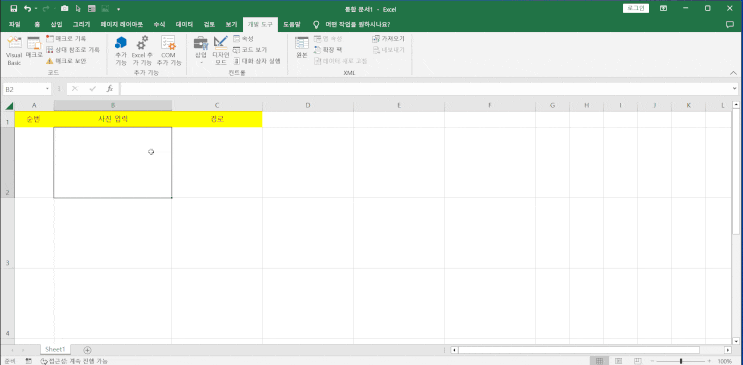The image size is (743, 365).
Task: Open Macro Security (매크로 보안) settings
Action: point(66,61)
